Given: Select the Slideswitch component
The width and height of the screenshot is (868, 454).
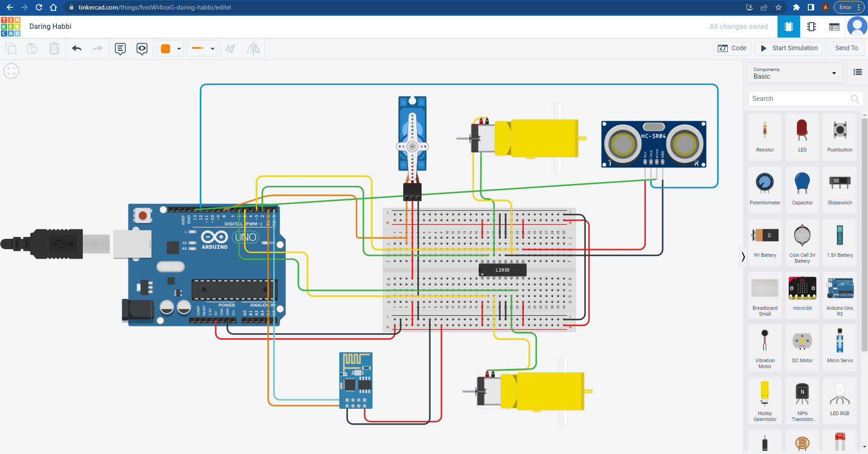Looking at the screenshot, I should click(x=840, y=189).
